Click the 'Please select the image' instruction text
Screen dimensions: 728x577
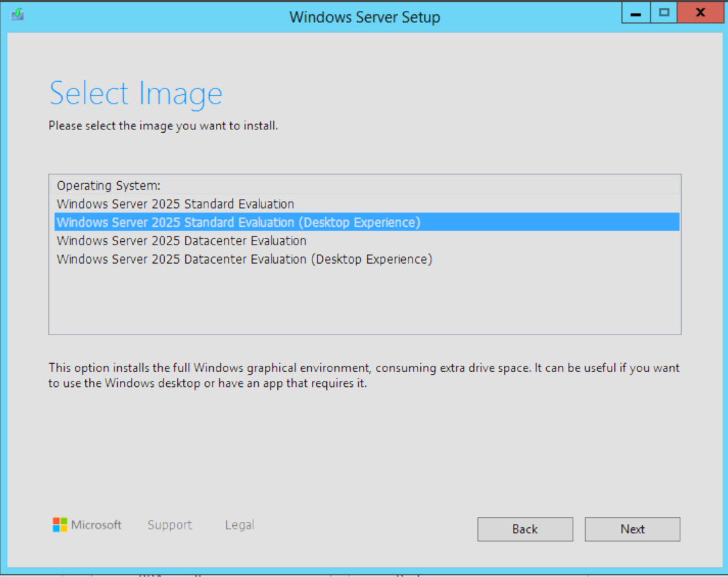click(x=163, y=126)
